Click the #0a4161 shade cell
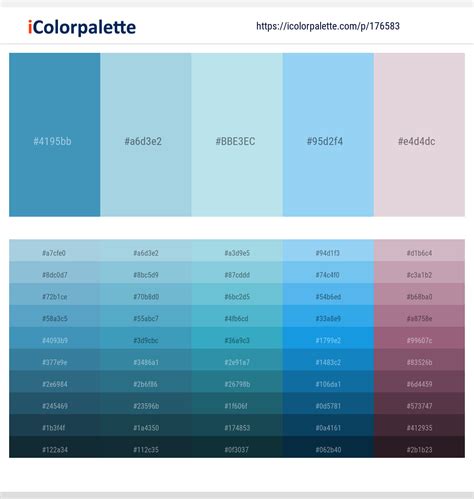The height and width of the screenshot is (499, 474). (x=328, y=425)
